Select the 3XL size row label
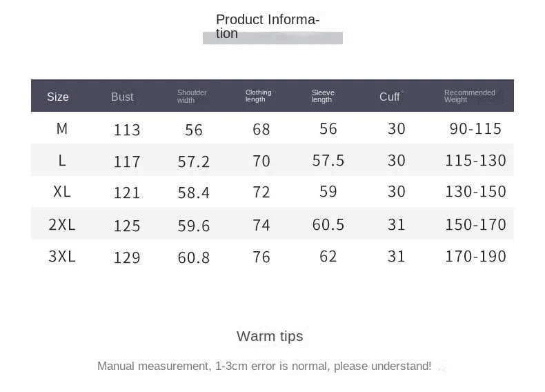545x392 pixels. (x=62, y=257)
